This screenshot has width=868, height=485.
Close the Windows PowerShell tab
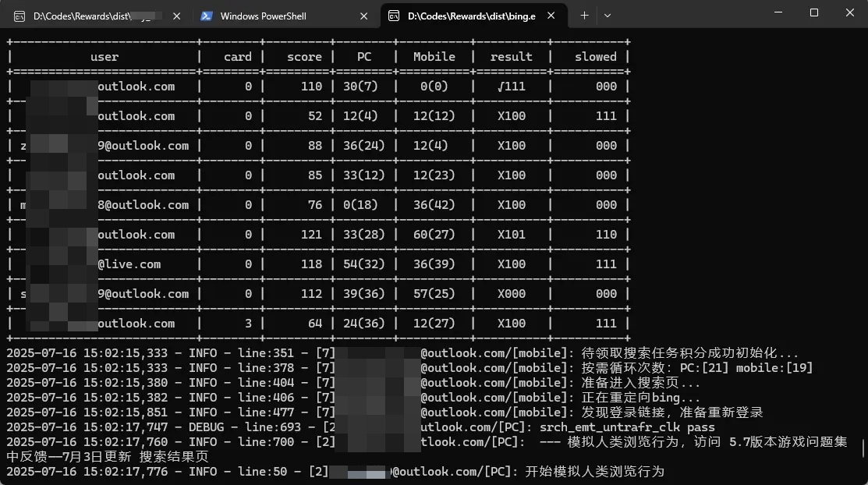(363, 16)
